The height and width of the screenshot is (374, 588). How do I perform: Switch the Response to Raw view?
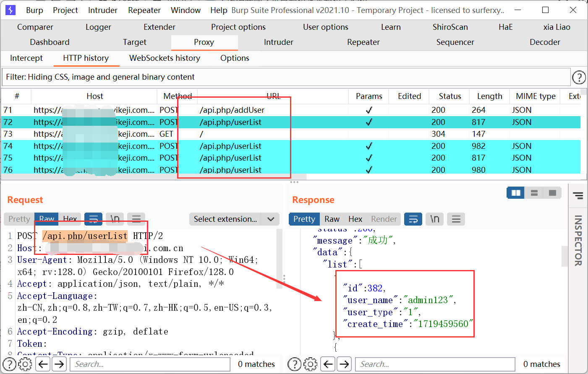click(332, 219)
